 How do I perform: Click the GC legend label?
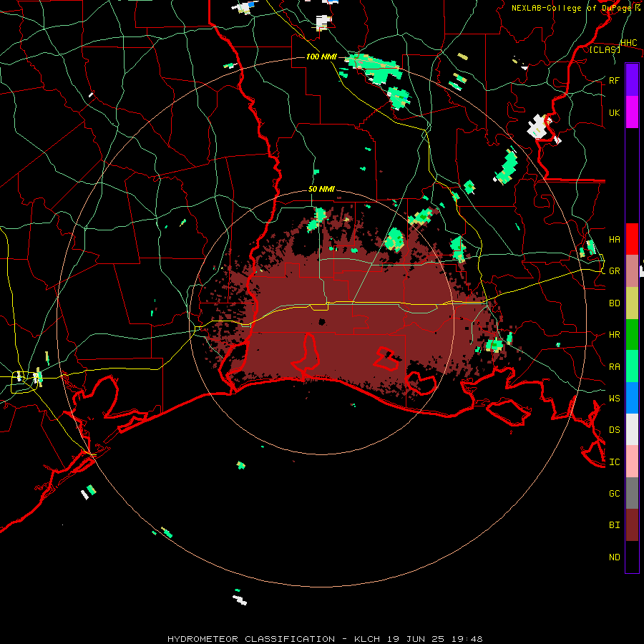[x=614, y=493]
